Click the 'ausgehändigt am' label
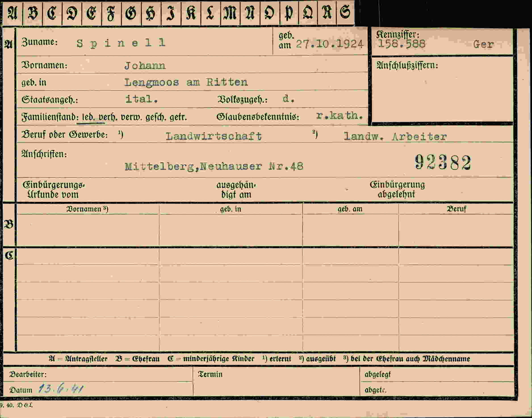The height and width of the screenshot is (418, 532). (x=236, y=190)
